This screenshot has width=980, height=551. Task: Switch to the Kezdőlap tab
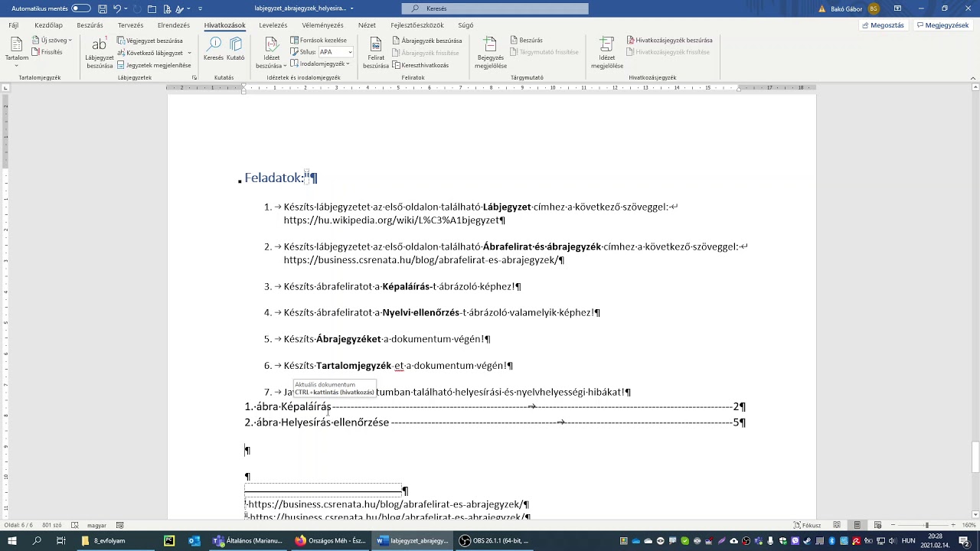point(48,25)
